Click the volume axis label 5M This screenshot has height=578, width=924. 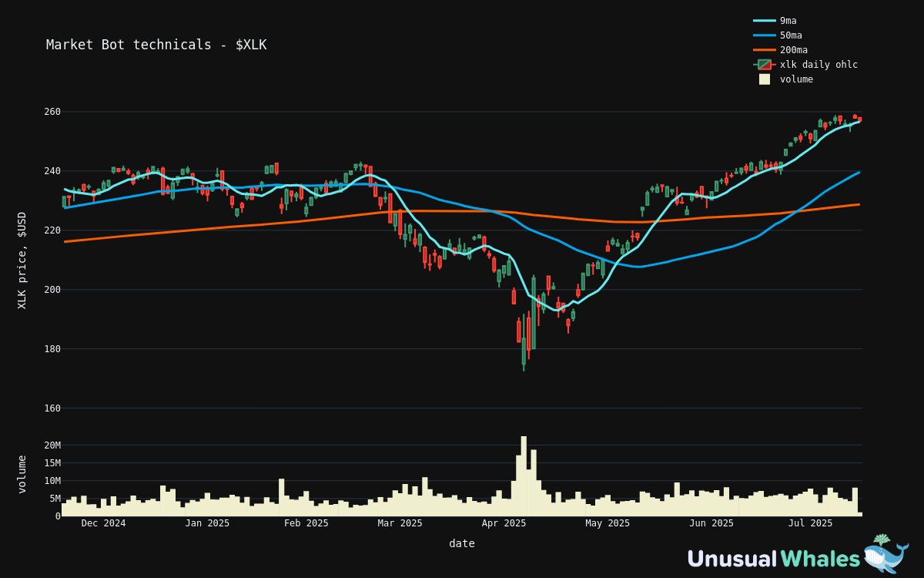point(55,499)
